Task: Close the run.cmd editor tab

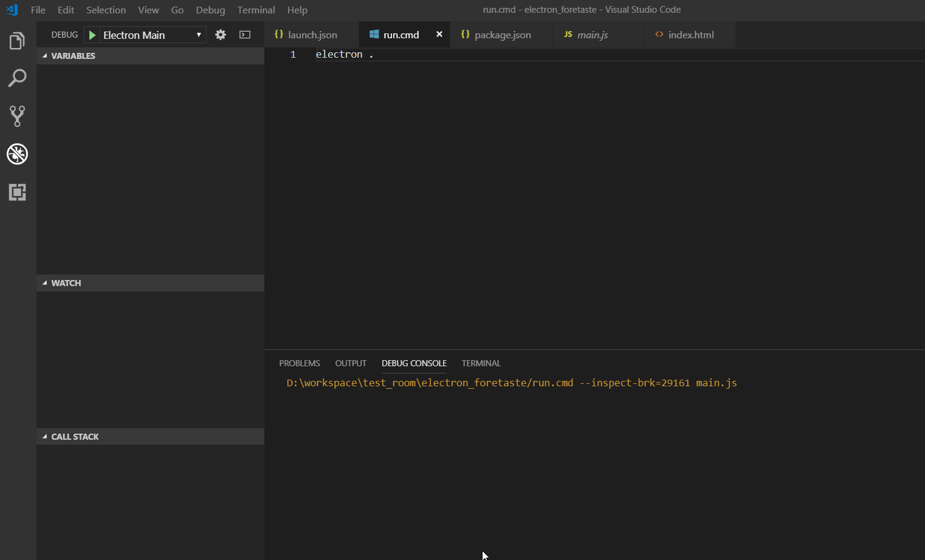Action: click(439, 34)
